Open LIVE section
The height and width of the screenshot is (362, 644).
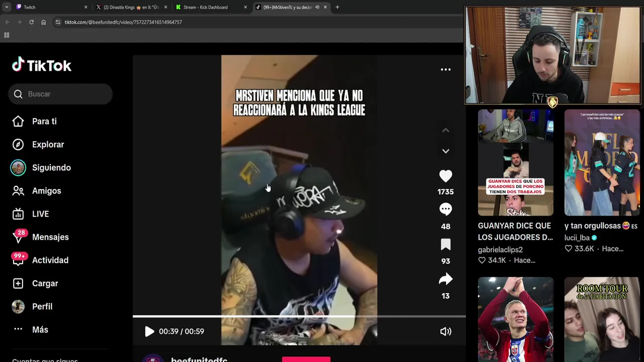(40, 214)
